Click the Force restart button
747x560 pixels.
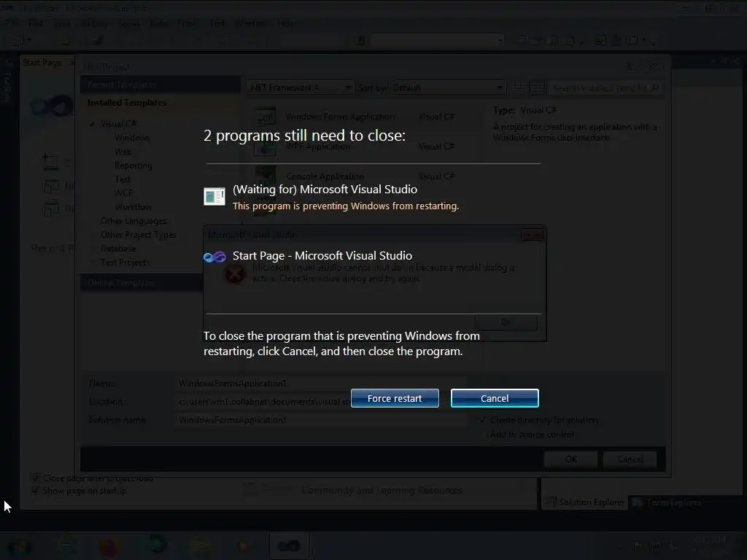click(395, 398)
